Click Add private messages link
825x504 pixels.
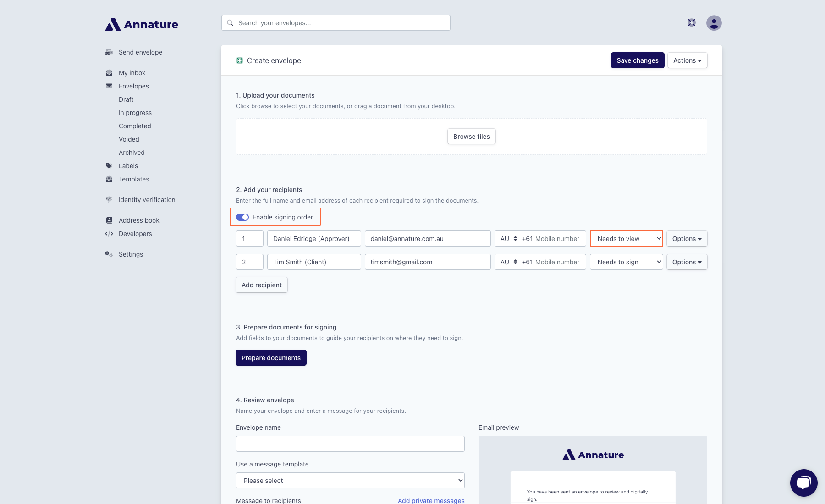tap(431, 501)
